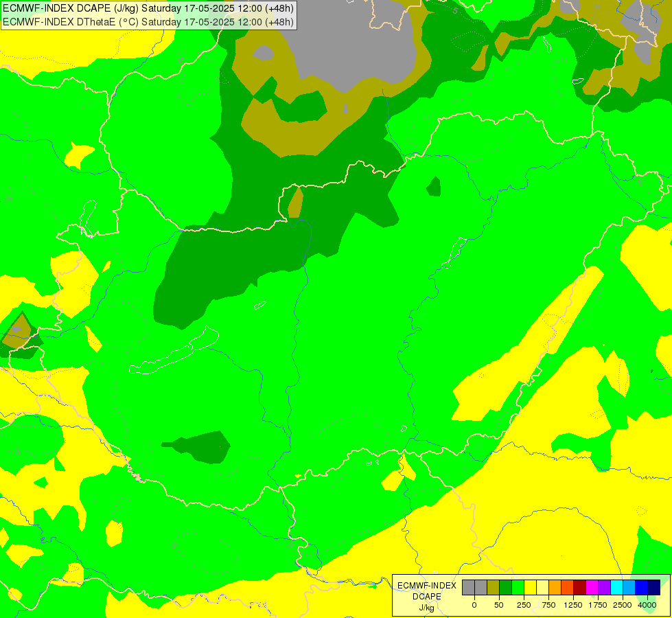Click the 1750 value on the legend scale
Image resolution: width=672 pixels, height=618 pixels.
[x=598, y=605]
